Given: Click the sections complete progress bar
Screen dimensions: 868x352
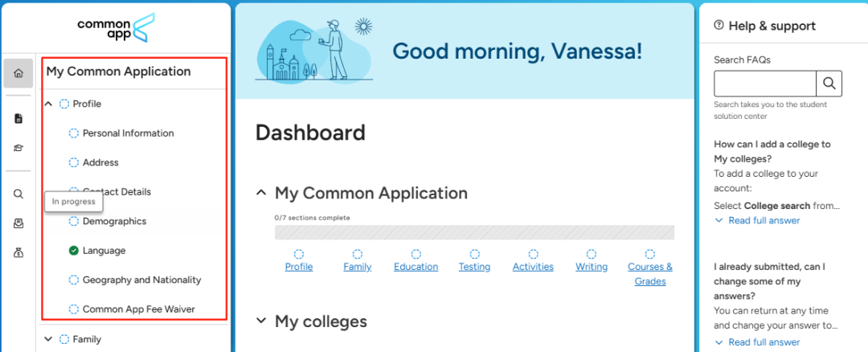Looking at the screenshot, I should click(474, 232).
